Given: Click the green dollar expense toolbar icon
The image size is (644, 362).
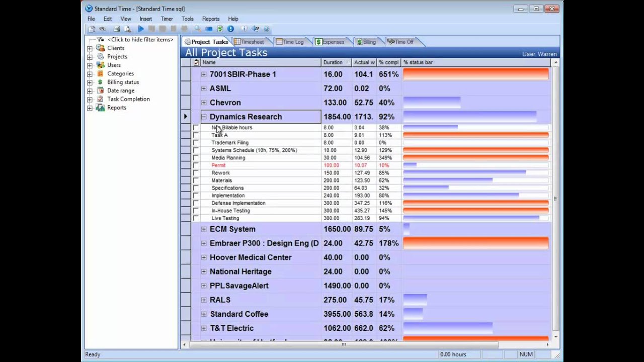Looking at the screenshot, I should 220,29.
